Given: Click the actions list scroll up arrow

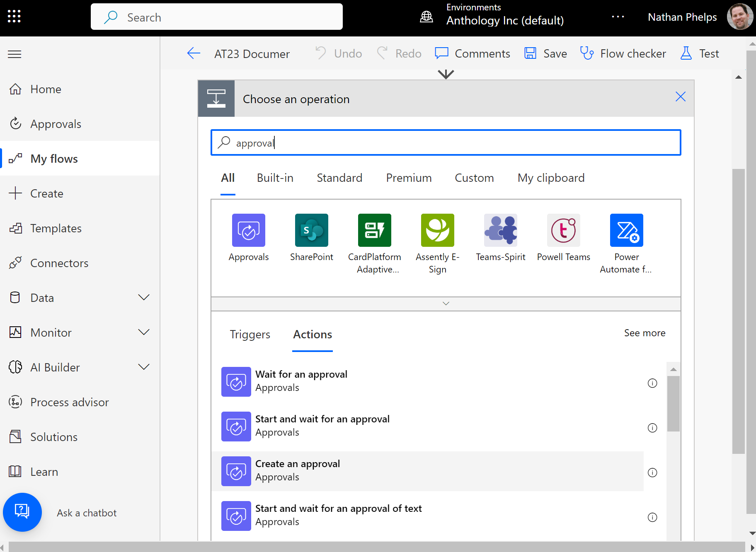Looking at the screenshot, I should 674,369.
